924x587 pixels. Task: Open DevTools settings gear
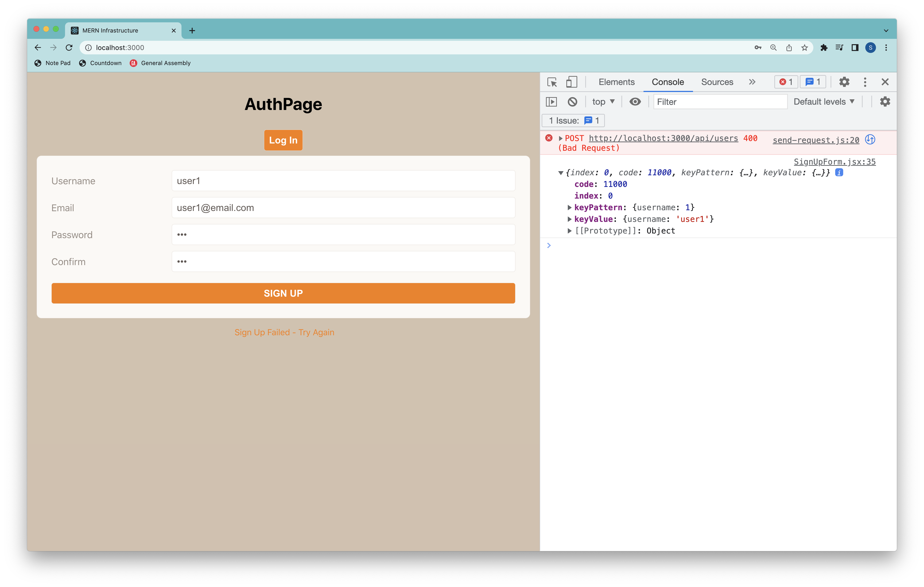point(844,82)
